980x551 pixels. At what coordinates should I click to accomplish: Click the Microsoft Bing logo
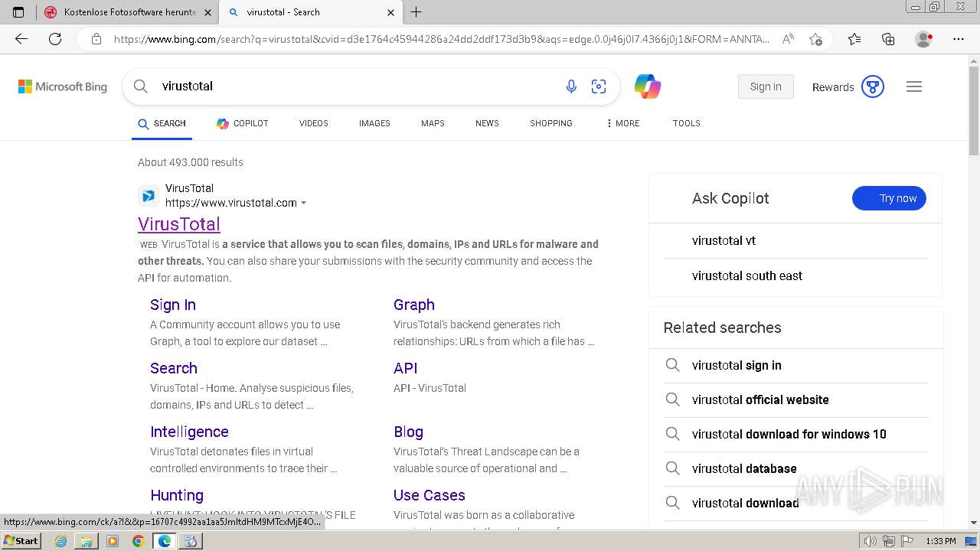click(63, 86)
